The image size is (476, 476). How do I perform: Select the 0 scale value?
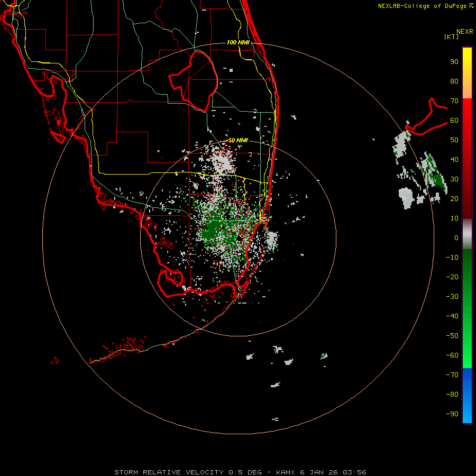click(x=456, y=238)
